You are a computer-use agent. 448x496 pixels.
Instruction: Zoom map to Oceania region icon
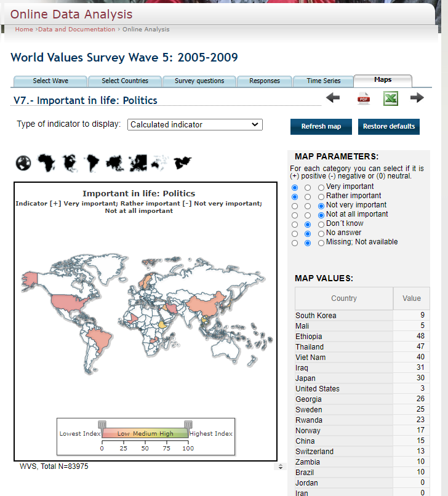[159, 163]
